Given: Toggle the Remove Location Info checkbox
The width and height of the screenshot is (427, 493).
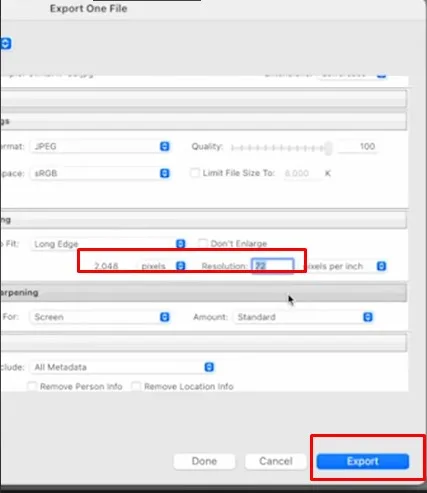Looking at the screenshot, I should (x=136, y=386).
